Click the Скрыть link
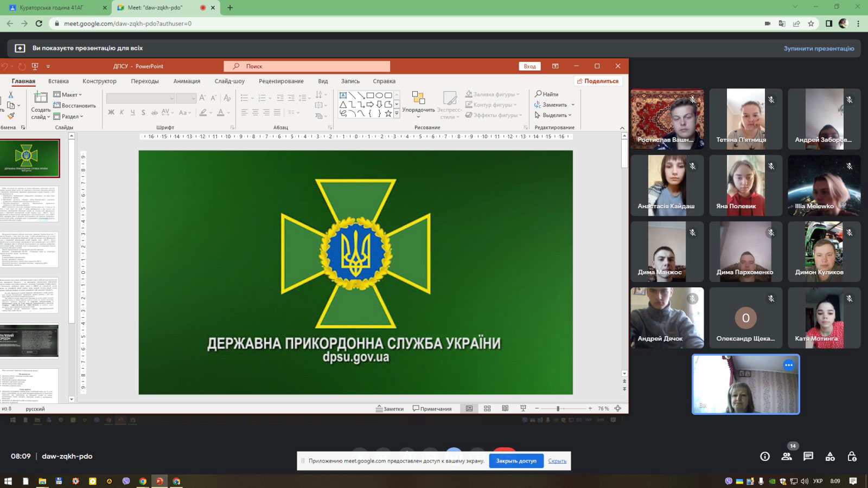 tap(557, 461)
